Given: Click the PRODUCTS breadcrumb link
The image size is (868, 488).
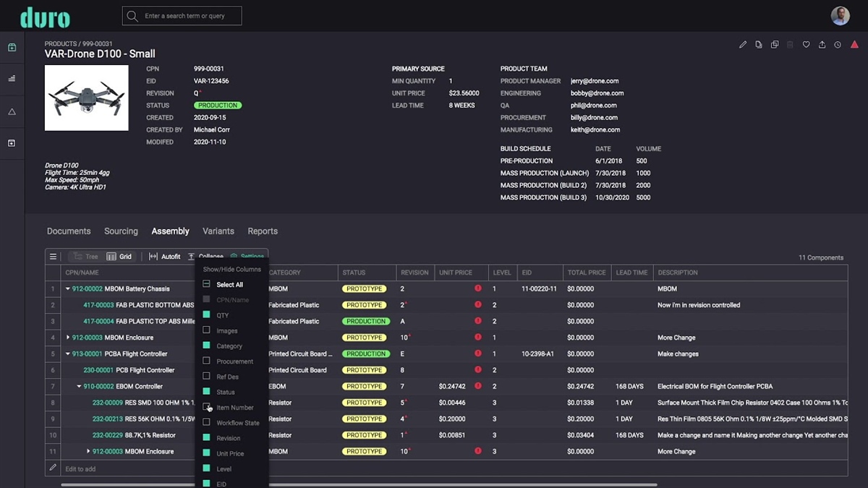Looking at the screenshot, I should tap(61, 44).
